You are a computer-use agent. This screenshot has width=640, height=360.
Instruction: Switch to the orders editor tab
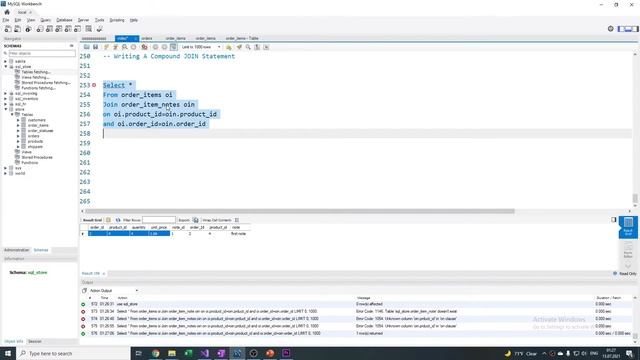147,38
